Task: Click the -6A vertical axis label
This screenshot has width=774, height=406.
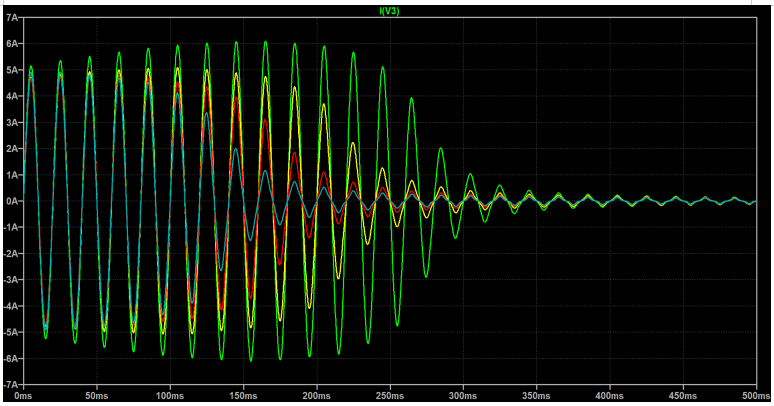Action: click(x=11, y=359)
